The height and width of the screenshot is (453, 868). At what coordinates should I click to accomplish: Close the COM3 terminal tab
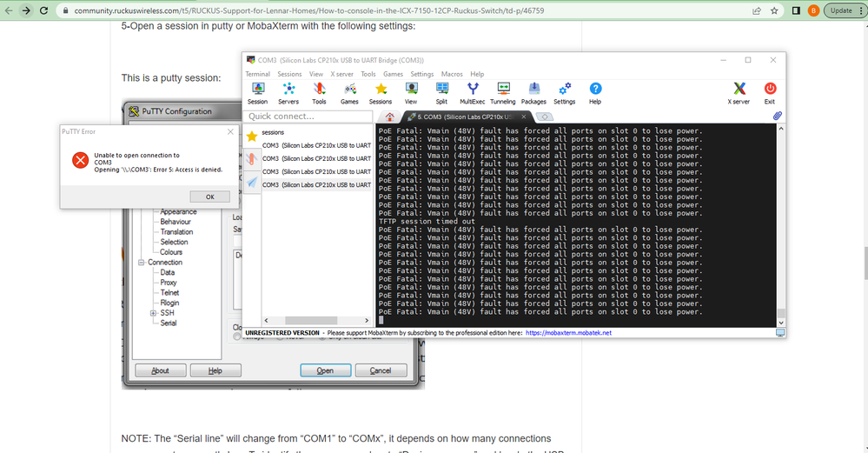click(x=524, y=117)
